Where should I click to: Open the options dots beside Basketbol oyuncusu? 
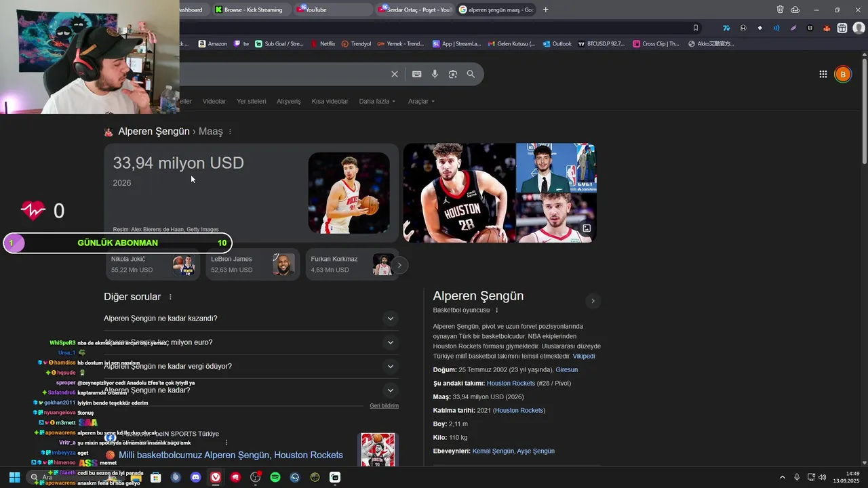(496, 310)
